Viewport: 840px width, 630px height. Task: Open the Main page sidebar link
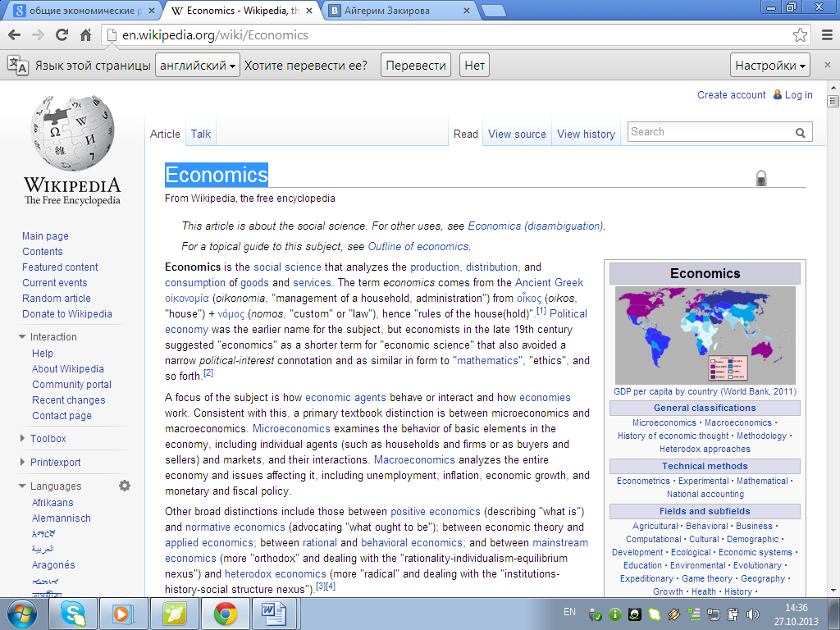tap(46, 235)
